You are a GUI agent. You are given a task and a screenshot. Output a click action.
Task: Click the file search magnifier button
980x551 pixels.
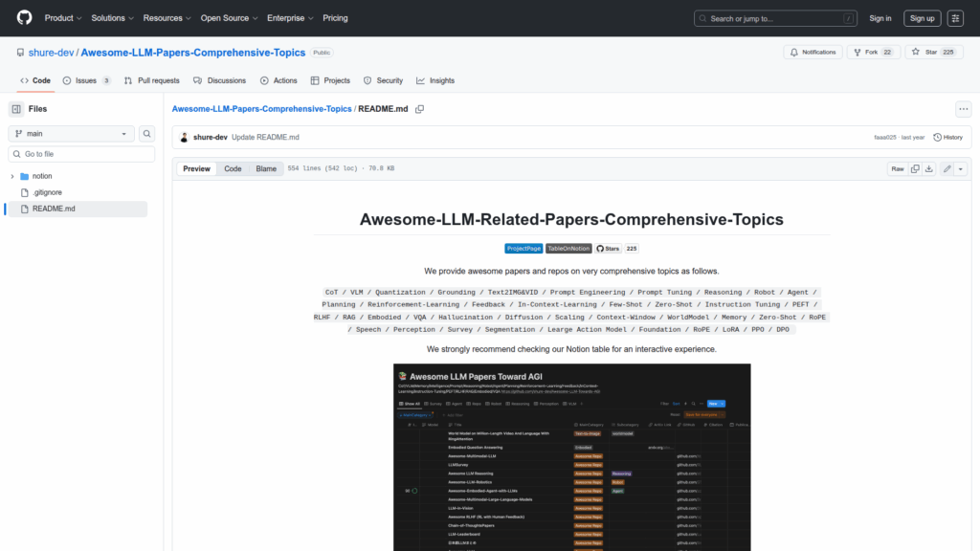tap(146, 134)
